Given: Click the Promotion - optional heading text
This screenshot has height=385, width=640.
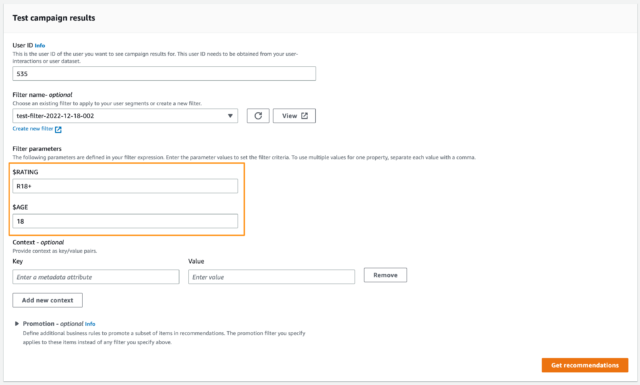Looking at the screenshot, I should 53,324.
